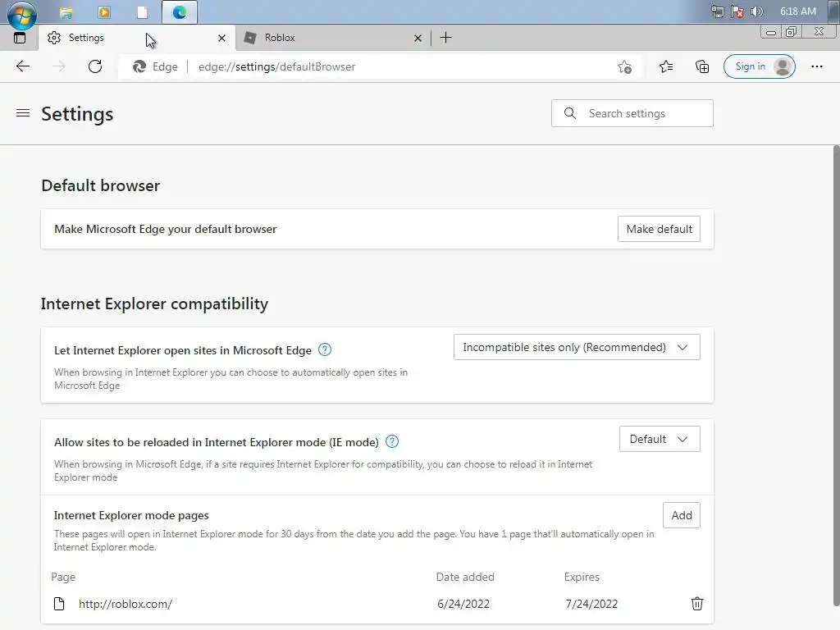Open the Windows Start orb
840x630 pixels.
click(x=22, y=15)
